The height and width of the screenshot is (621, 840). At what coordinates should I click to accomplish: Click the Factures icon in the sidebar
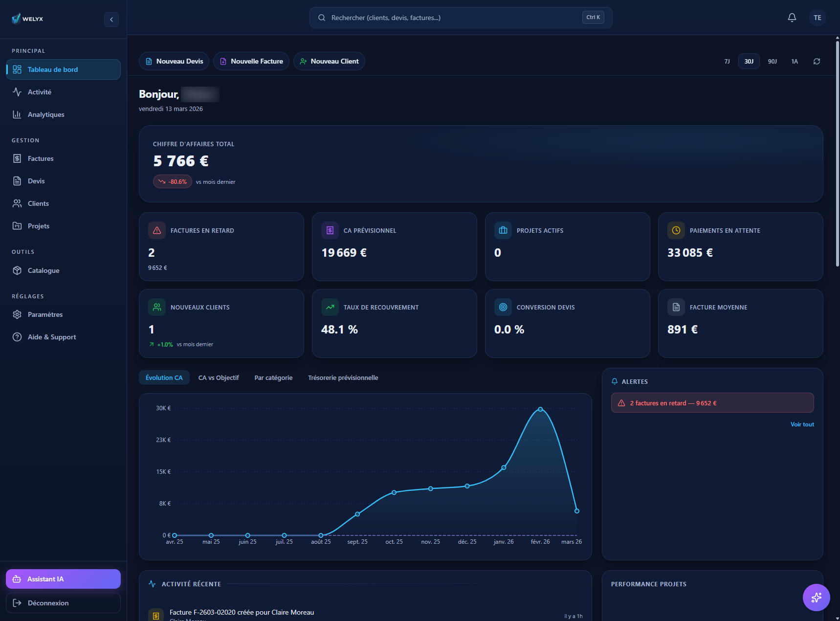click(17, 158)
